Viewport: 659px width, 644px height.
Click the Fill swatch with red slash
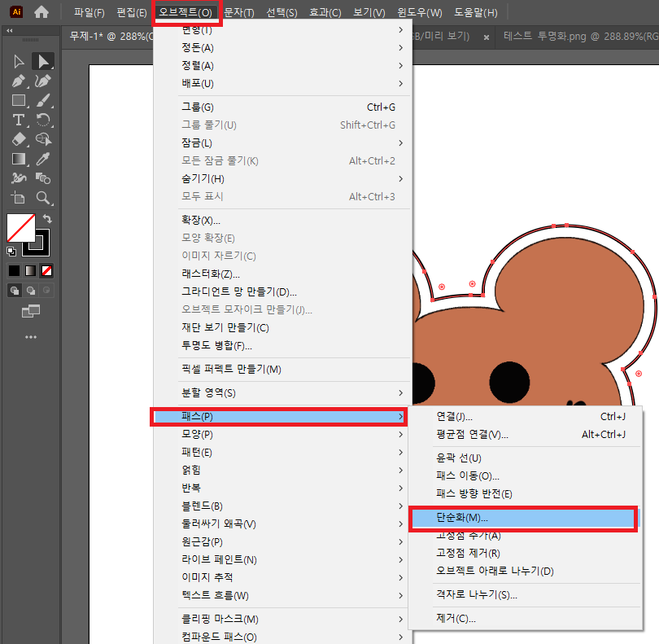(x=21, y=228)
